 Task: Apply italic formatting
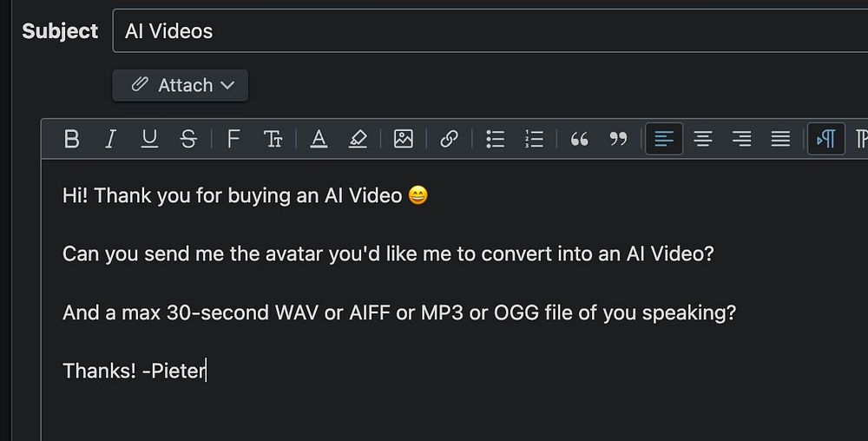pyautogui.click(x=110, y=139)
